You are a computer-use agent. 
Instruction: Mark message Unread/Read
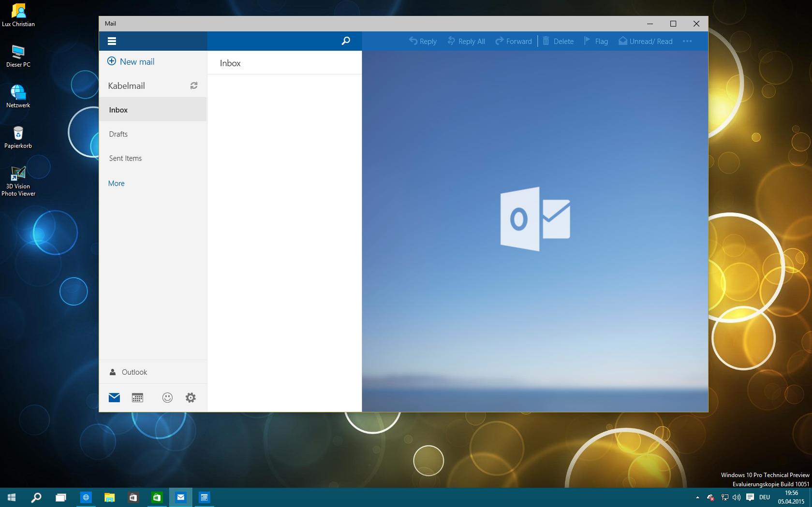click(646, 41)
